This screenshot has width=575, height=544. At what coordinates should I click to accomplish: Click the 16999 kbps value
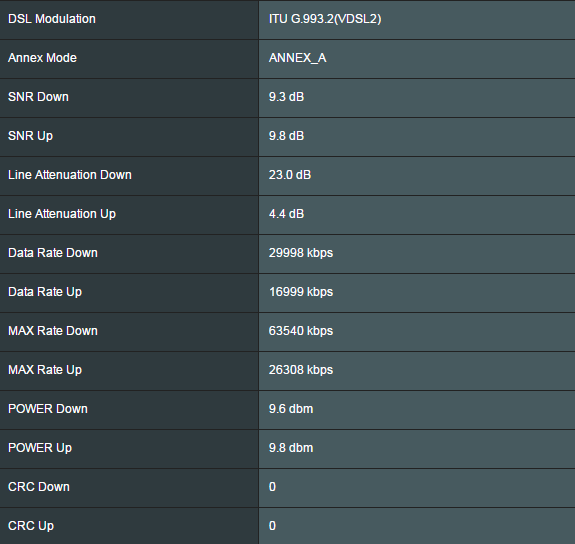click(301, 292)
